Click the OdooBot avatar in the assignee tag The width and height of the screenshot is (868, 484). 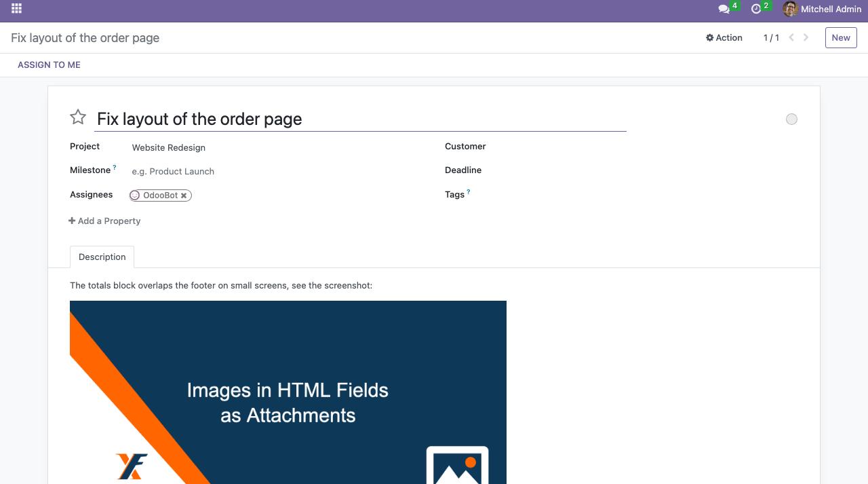pos(135,196)
